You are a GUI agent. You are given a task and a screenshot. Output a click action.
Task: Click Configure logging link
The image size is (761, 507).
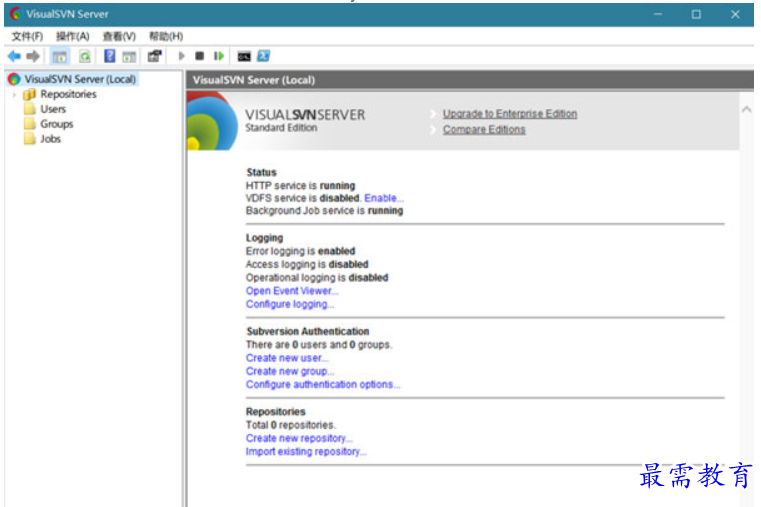(289, 304)
